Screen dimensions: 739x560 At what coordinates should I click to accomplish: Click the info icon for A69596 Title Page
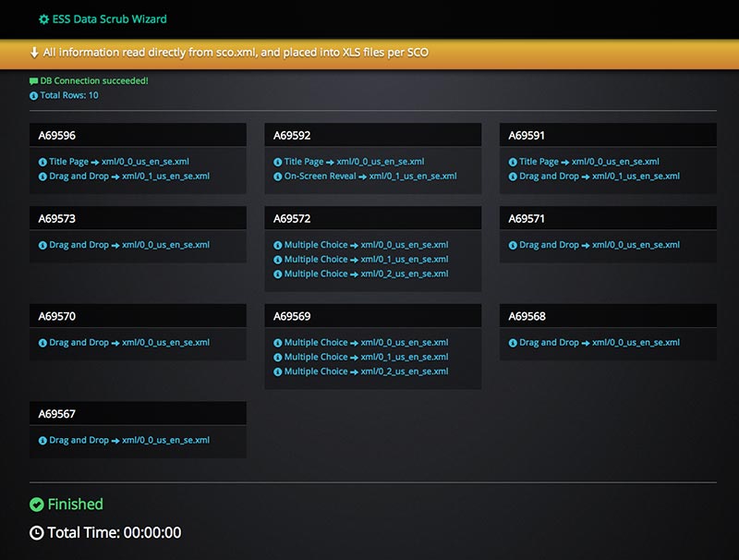coord(42,162)
